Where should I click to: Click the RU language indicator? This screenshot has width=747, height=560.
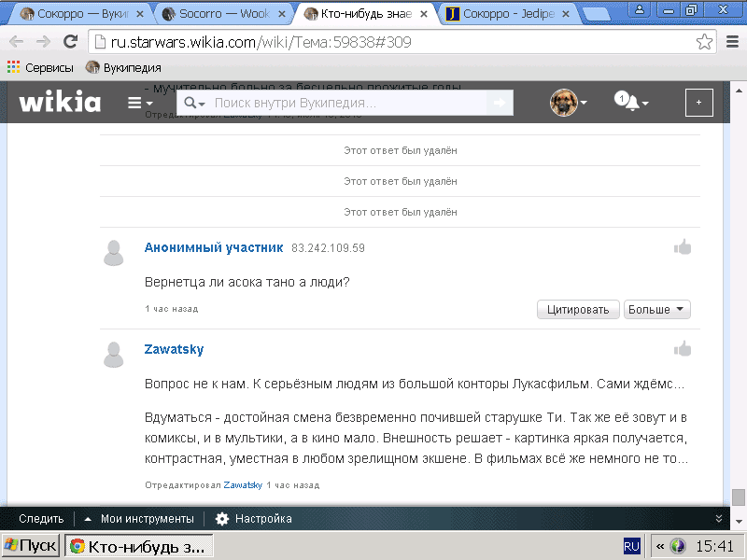tap(632, 546)
